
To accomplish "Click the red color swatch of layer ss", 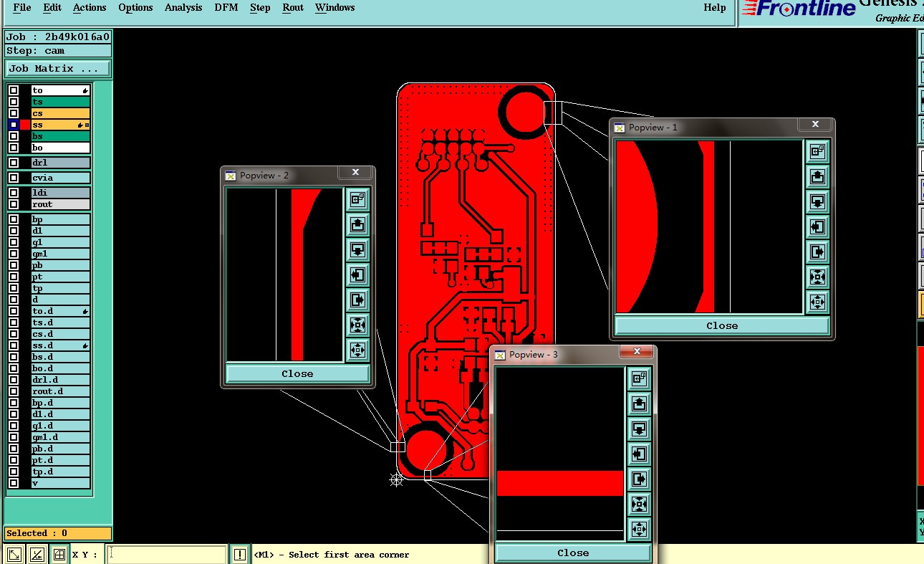I will point(25,125).
